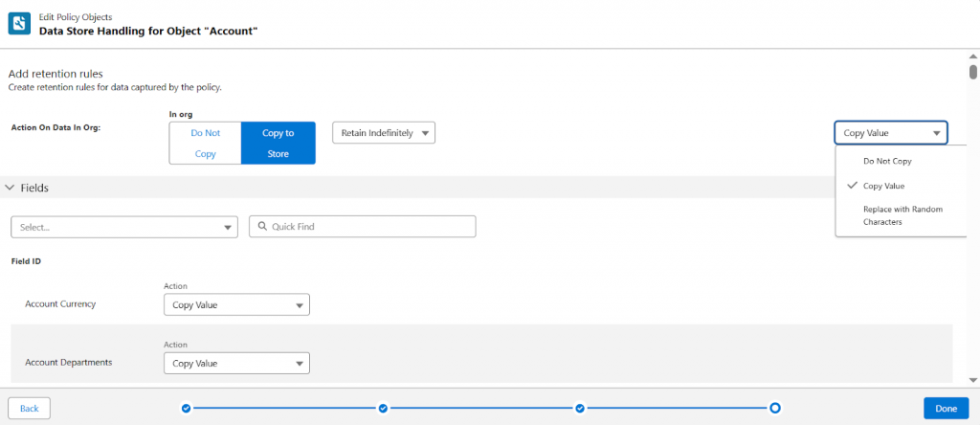Open Account Currency action dropdown
Screen dimensions: 980x425
[236, 305]
